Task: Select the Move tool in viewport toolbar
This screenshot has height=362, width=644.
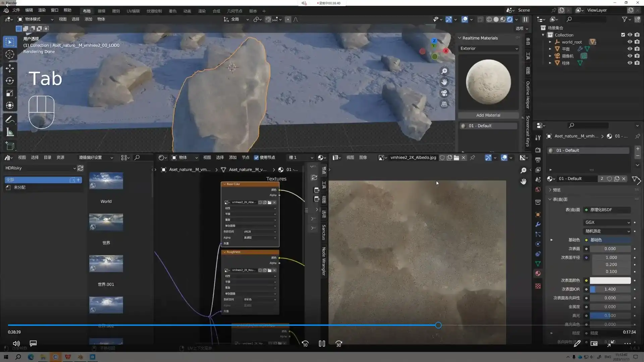Action: click(x=10, y=68)
